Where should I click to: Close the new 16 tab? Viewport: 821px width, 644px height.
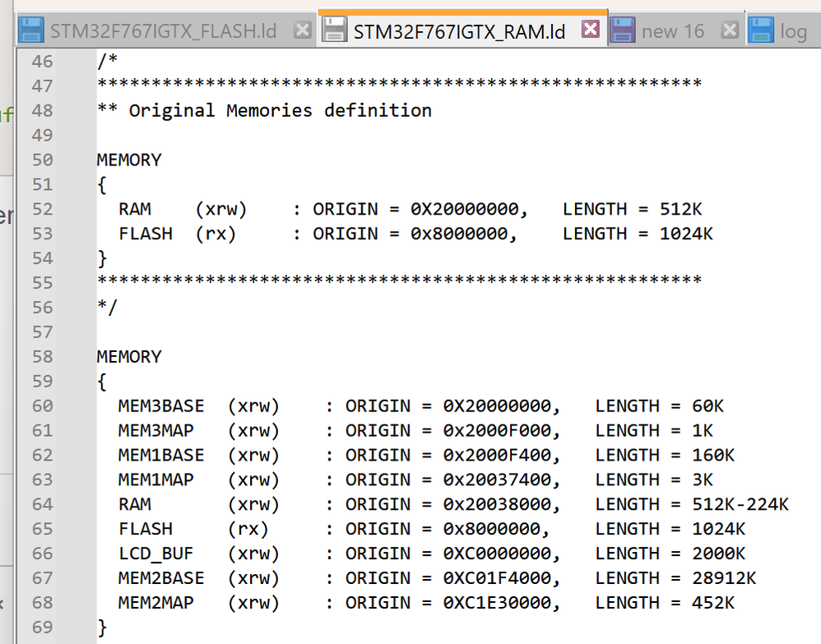click(730, 30)
